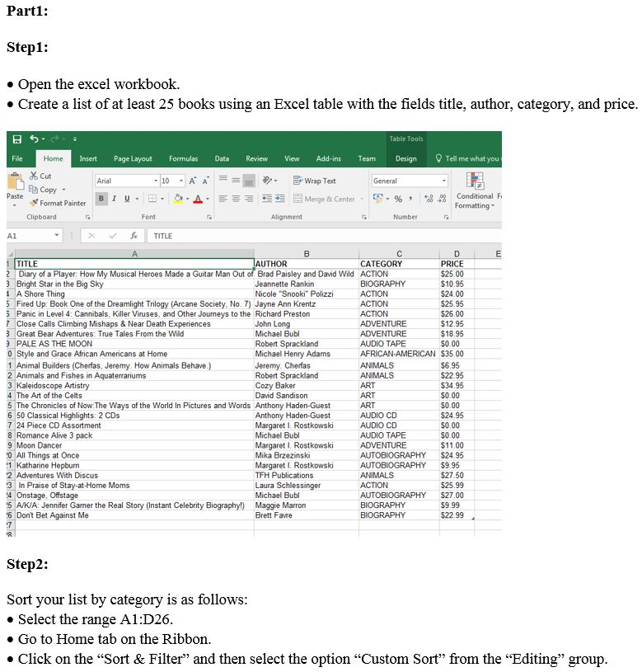
Task: Align text right
Action: (x=249, y=199)
